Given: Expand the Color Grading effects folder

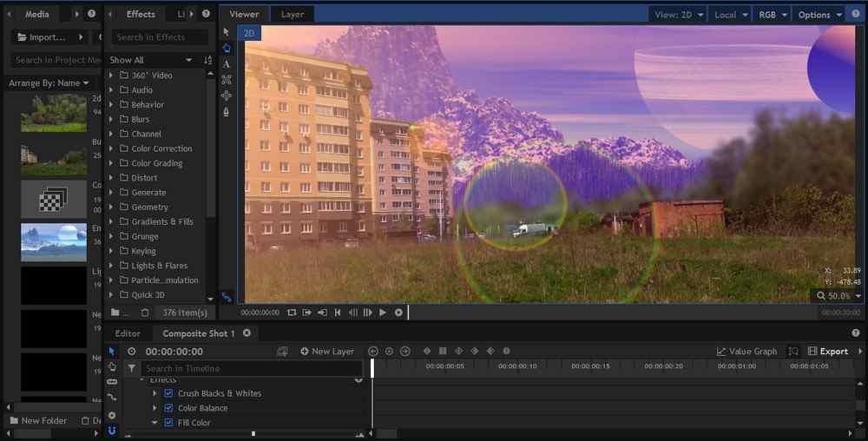Looking at the screenshot, I should coord(111,163).
